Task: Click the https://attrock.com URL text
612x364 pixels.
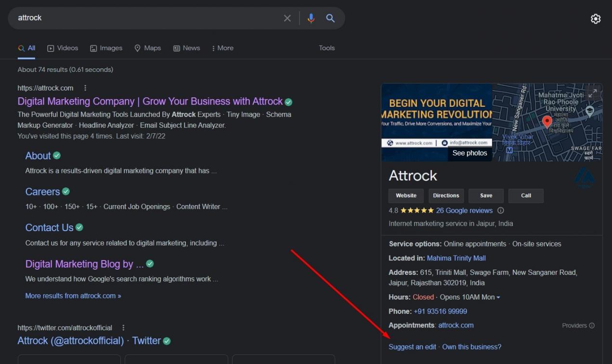Action: coord(45,88)
